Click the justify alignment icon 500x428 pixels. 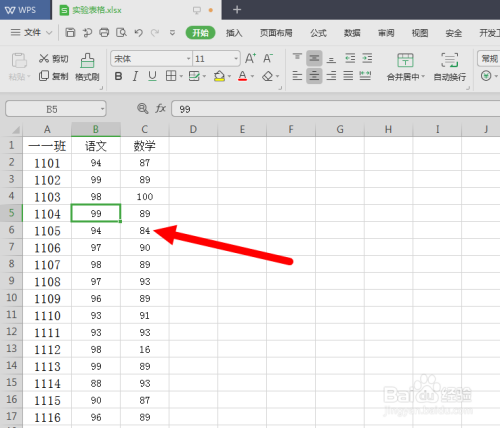tap(348, 76)
